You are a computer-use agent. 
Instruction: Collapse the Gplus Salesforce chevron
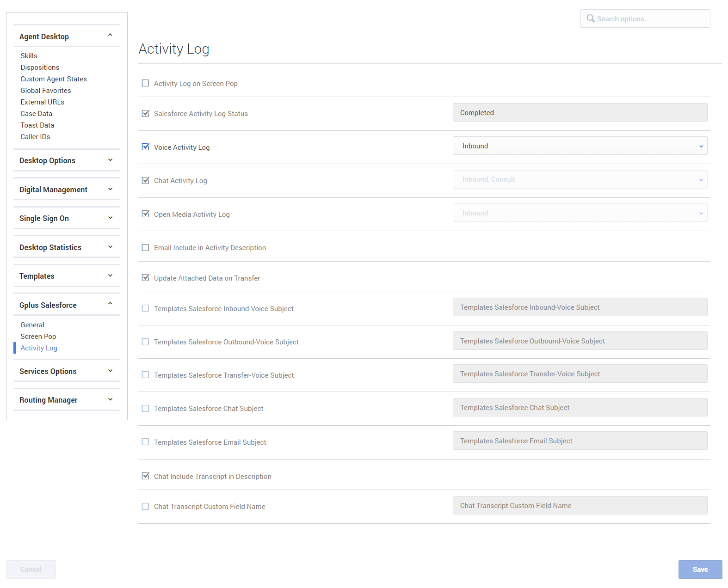coord(110,304)
